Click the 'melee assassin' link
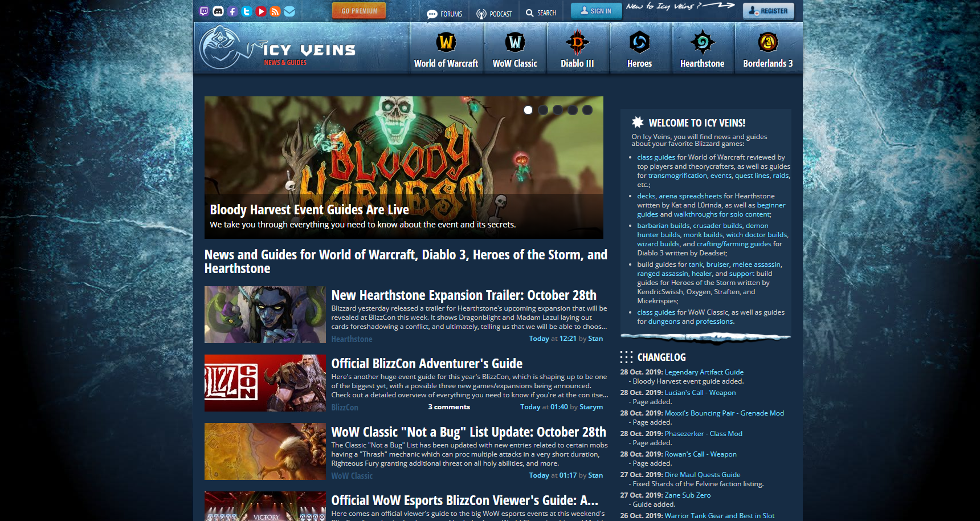 coord(757,264)
